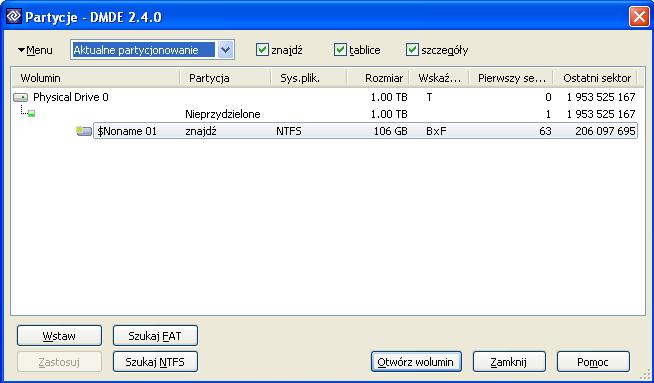Sort by Wolumin column header

pos(96,78)
